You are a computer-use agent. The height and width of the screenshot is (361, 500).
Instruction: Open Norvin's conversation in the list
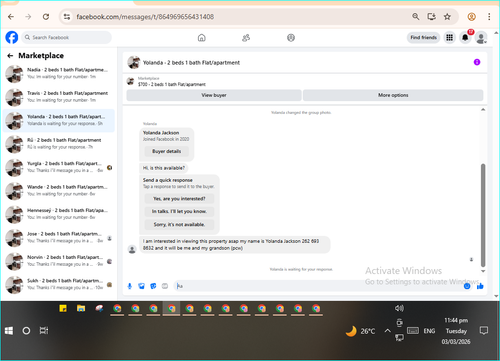(59, 261)
